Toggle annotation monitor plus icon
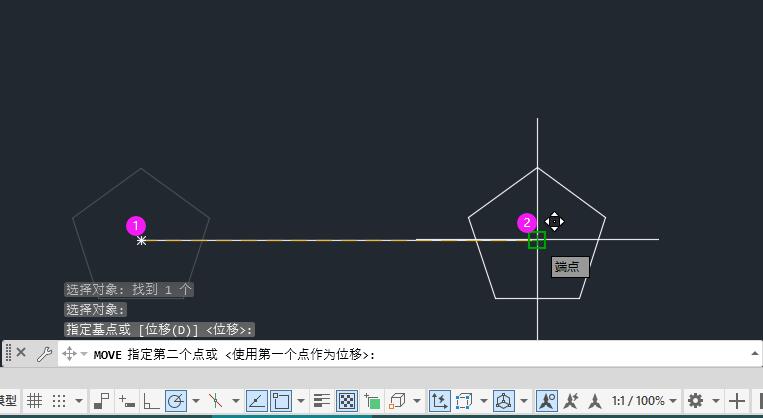 tap(737, 401)
